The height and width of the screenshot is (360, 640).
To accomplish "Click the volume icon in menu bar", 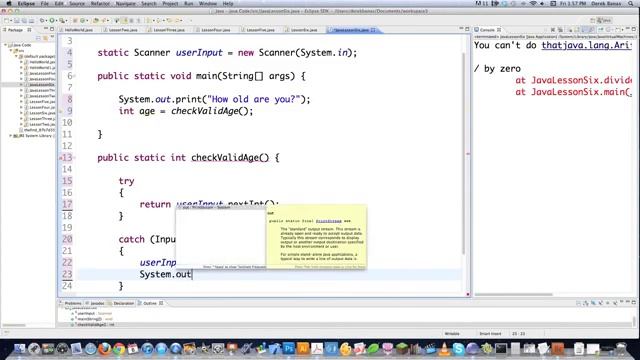I will point(542,3).
